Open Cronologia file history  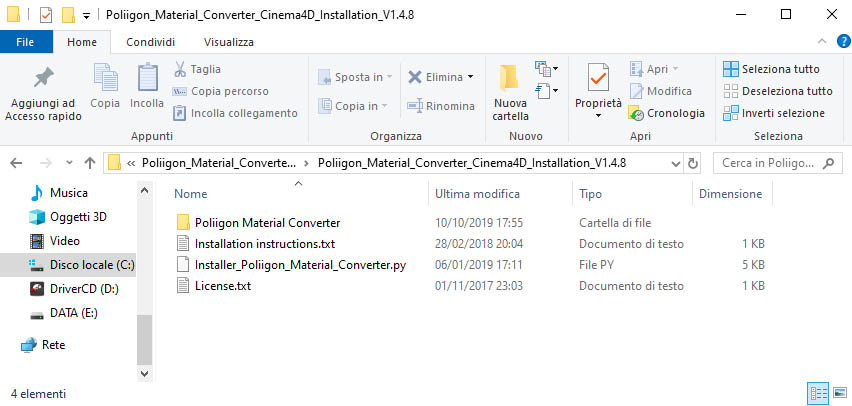[x=667, y=113]
